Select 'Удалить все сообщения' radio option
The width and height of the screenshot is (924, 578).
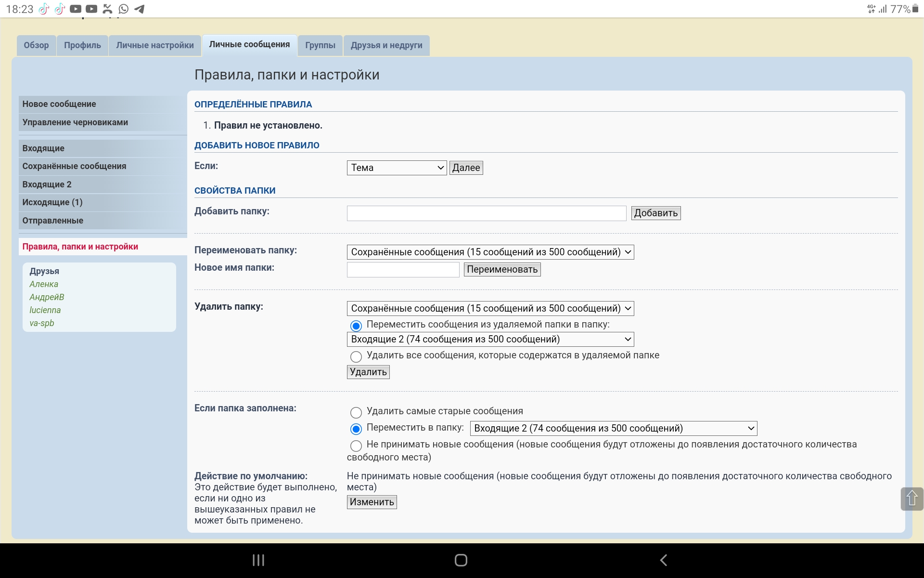pyautogui.click(x=356, y=357)
